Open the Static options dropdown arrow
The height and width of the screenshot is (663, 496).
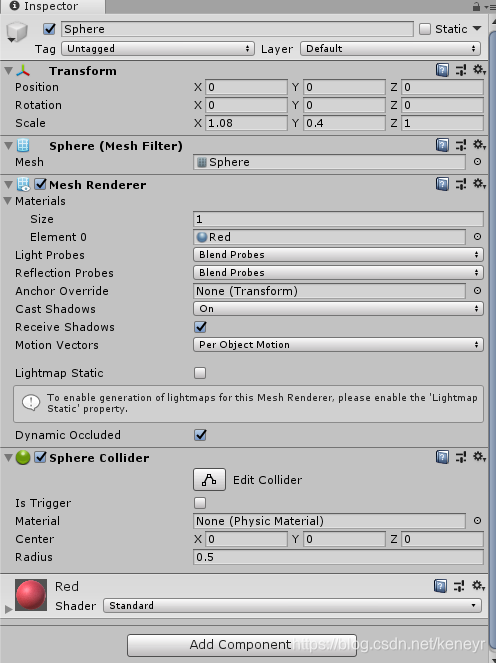tap(477, 28)
